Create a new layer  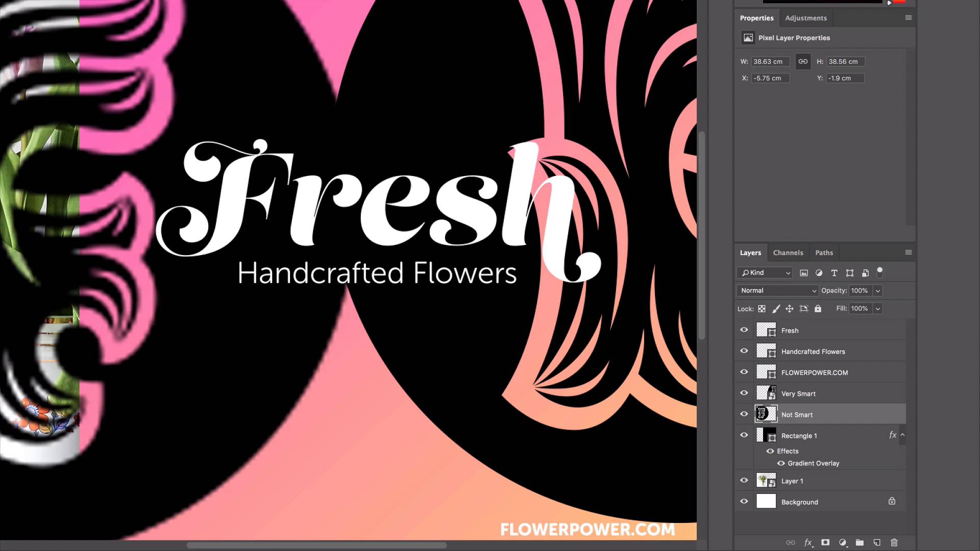877,542
